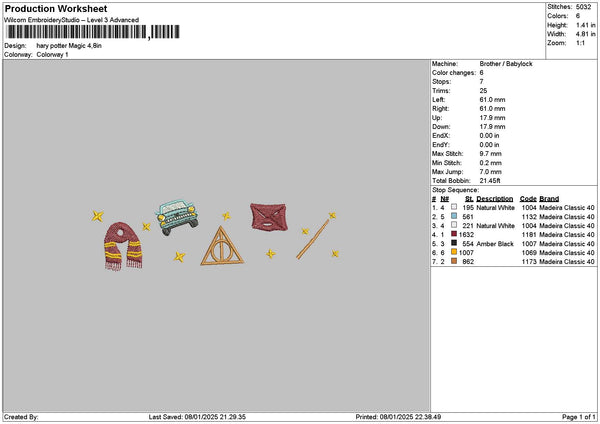This screenshot has width=600, height=424.
Task: Click 'Wilcom EmbroideryStudio – Level 3 Advanced' text
Action: click(x=72, y=20)
